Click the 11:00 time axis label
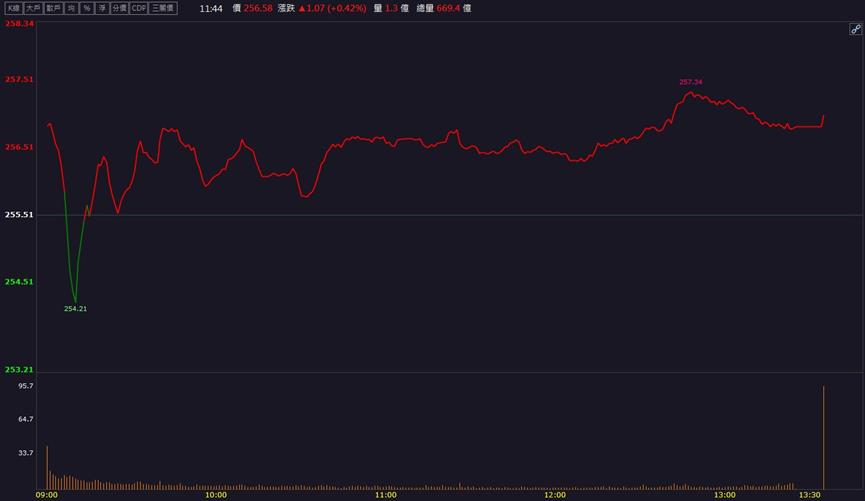The width and height of the screenshot is (865, 501). pyautogui.click(x=386, y=495)
